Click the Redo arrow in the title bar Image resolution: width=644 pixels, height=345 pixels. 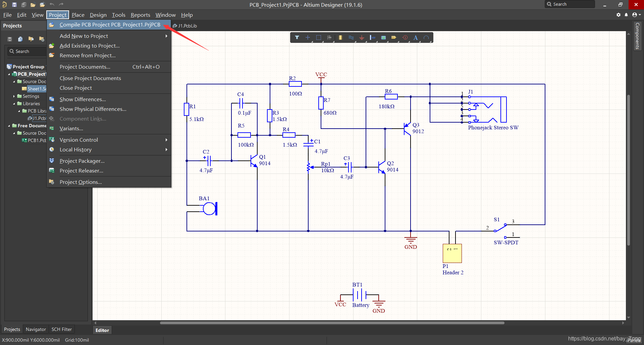click(61, 4)
